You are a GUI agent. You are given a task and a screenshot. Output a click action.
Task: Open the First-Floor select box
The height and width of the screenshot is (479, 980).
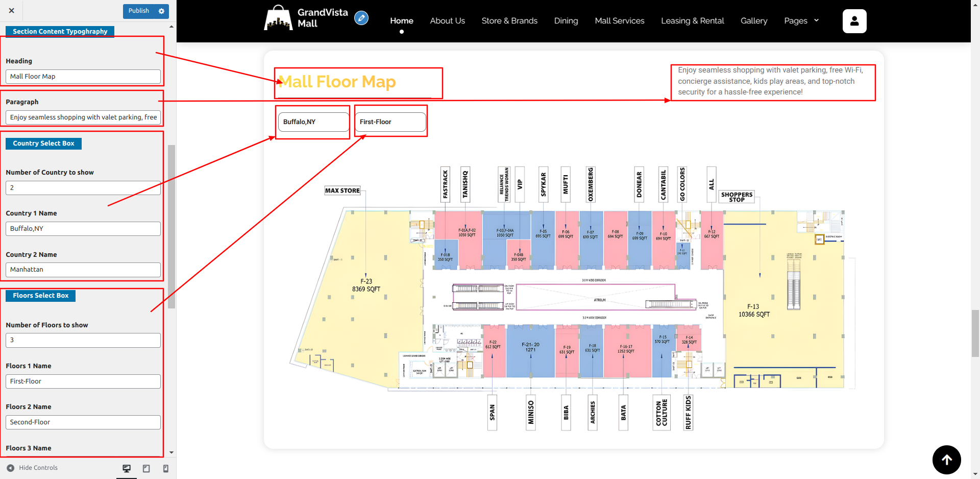390,122
